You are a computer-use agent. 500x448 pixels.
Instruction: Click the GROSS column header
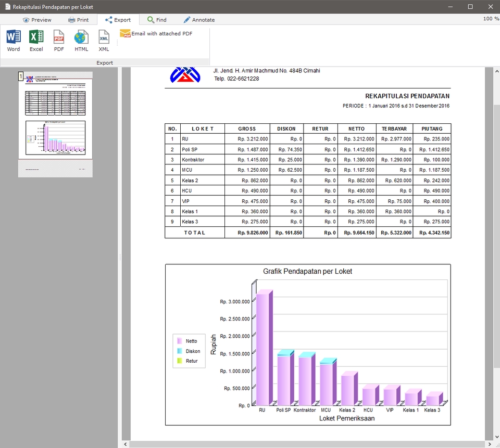(247, 129)
